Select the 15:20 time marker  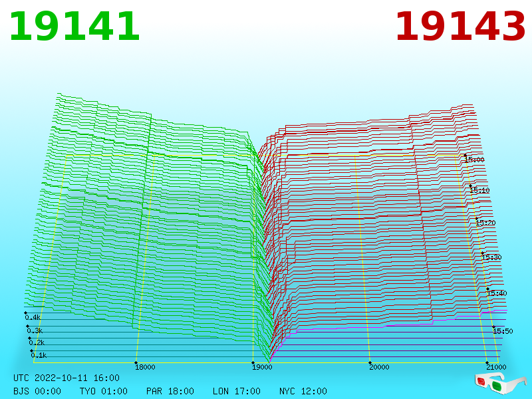pyautogui.click(x=485, y=223)
